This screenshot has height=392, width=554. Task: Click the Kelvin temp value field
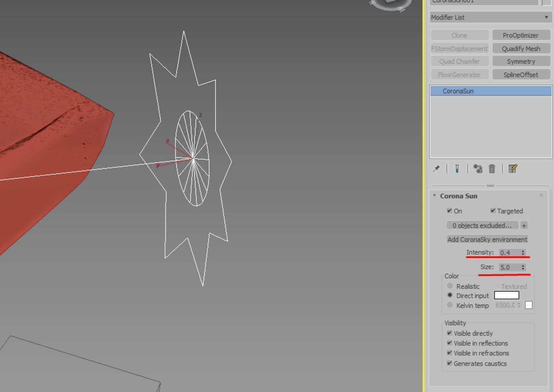coord(505,305)
